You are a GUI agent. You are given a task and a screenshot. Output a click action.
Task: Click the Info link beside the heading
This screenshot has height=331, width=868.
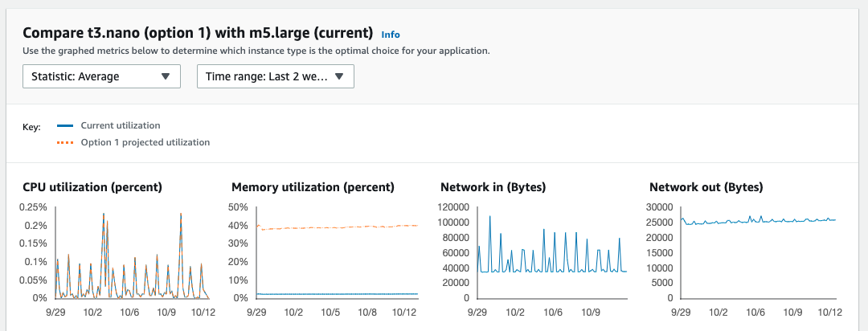[x=391, y=35]
